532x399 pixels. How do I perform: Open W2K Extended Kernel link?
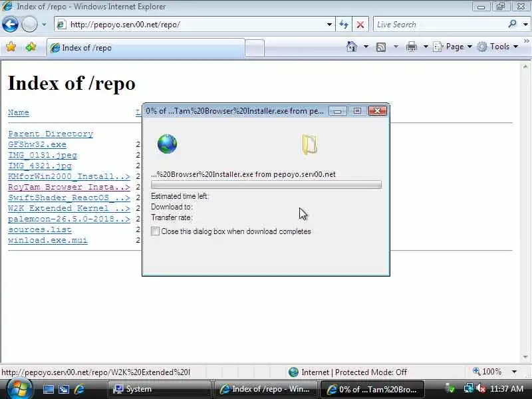coord(69,208)
